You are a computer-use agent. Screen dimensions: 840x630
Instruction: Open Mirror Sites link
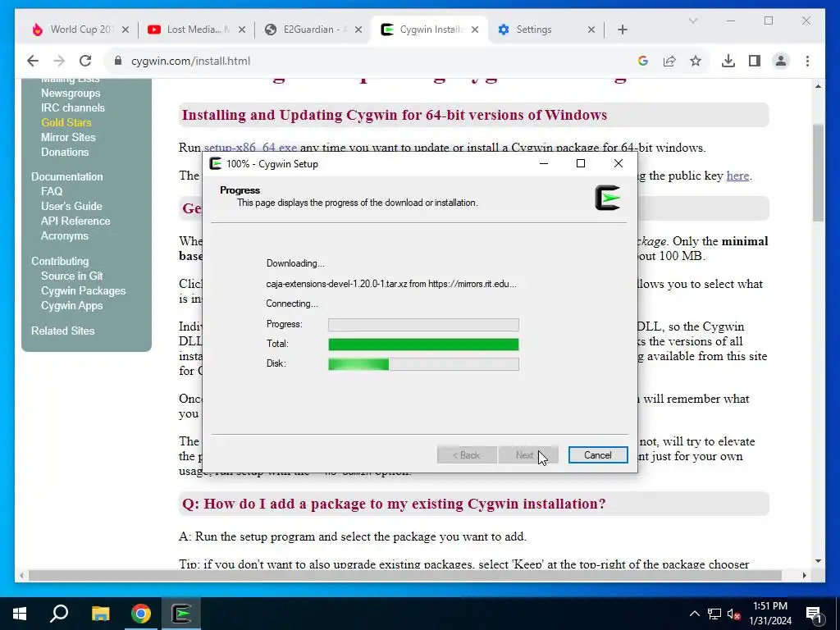click(x=68, y=137)
